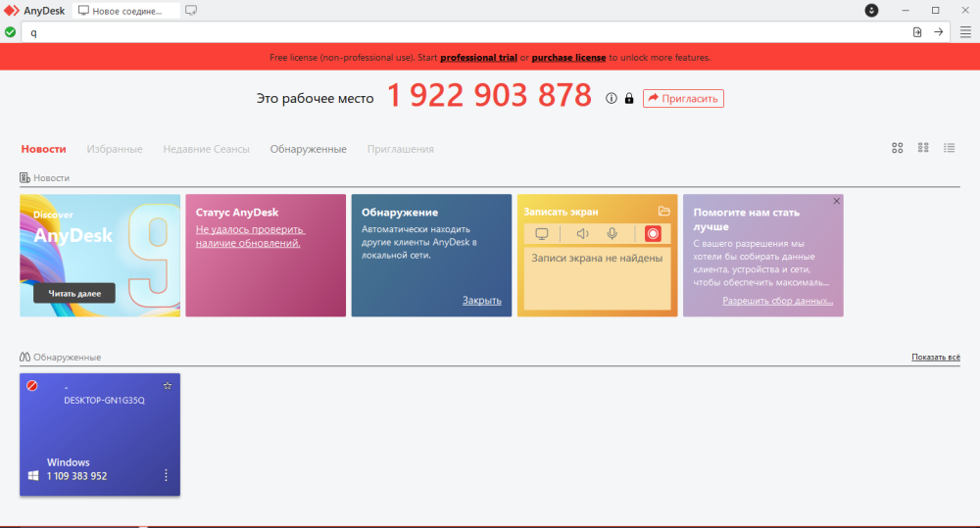This screenshot has width=980, height=528.
Task: Click 'Не удалось проверить наличие обновлений' link
Action: tap(250, 236)
